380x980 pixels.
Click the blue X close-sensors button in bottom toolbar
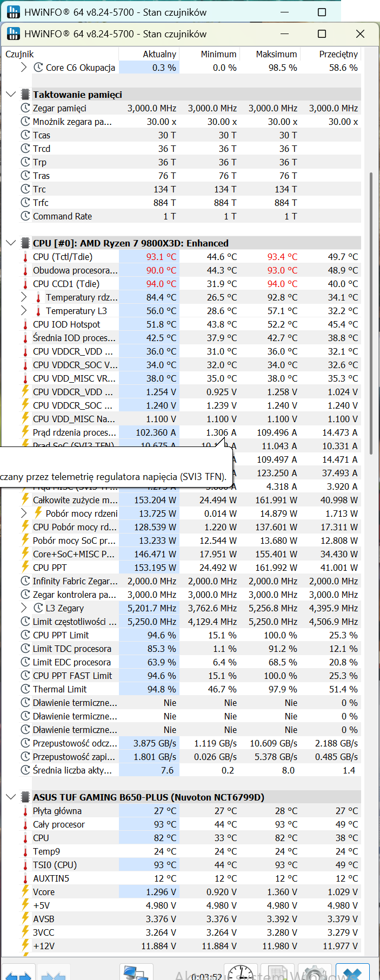pos(352,972)
